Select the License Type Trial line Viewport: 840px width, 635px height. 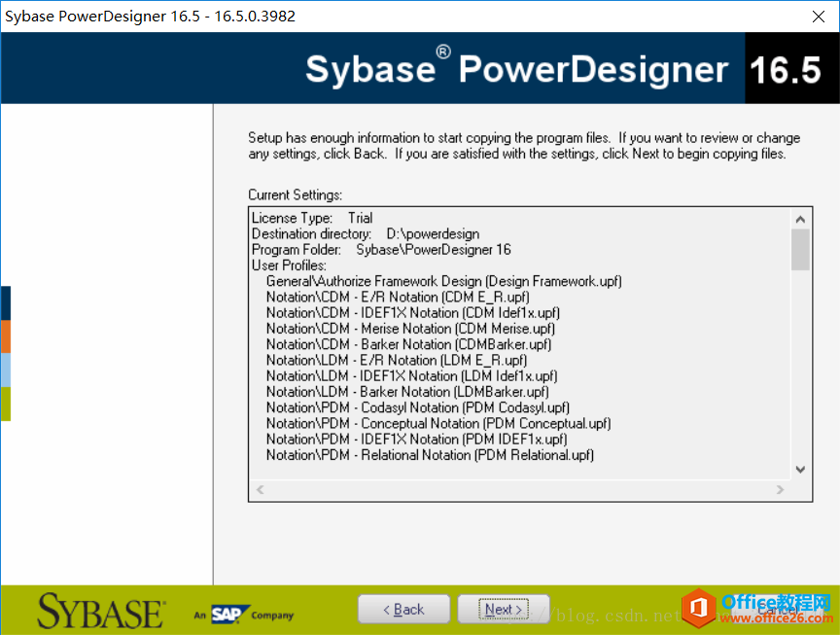pyautogui.click(x=312, y=218)
